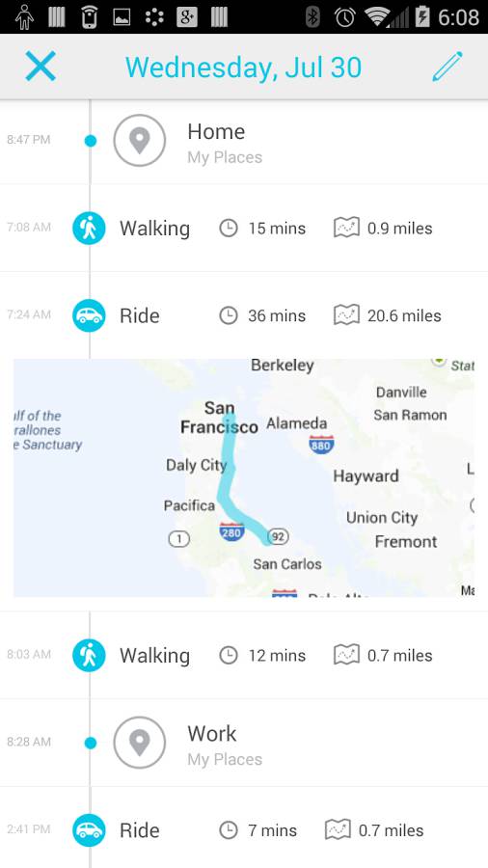
Task: Select the Home location pin icon
Action: click(140, 141)
